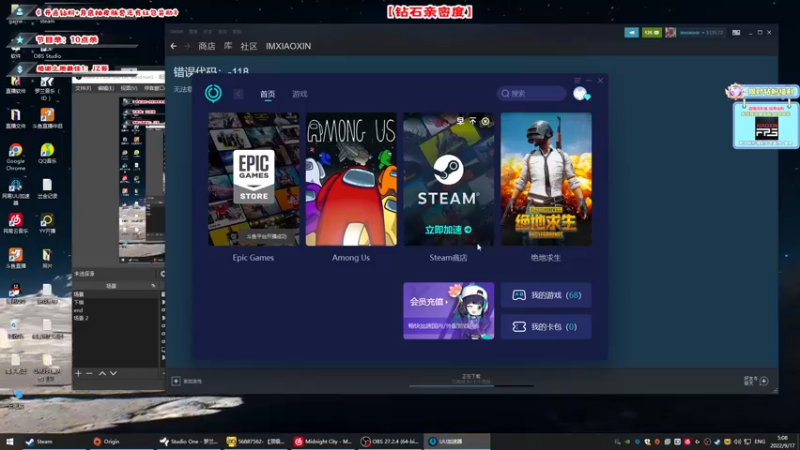Viewport: 800px width, 450px height.
Task: Switch to the 首页 tab
Action: point(267,94)
